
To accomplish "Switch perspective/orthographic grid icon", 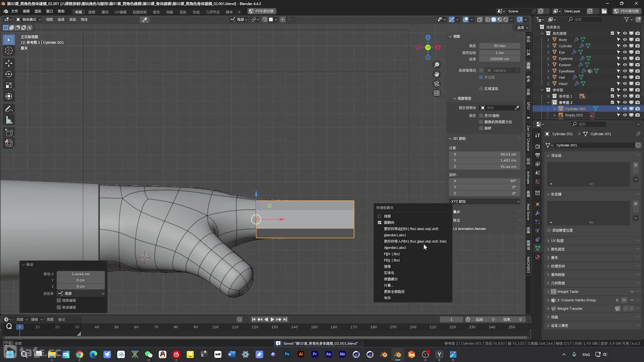I will [436, 93].
